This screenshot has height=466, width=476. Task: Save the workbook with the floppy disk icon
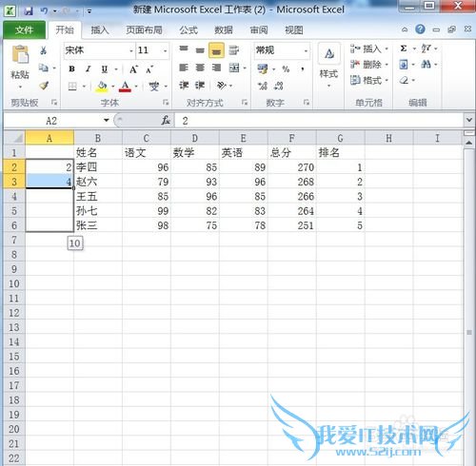click(29, 11)
